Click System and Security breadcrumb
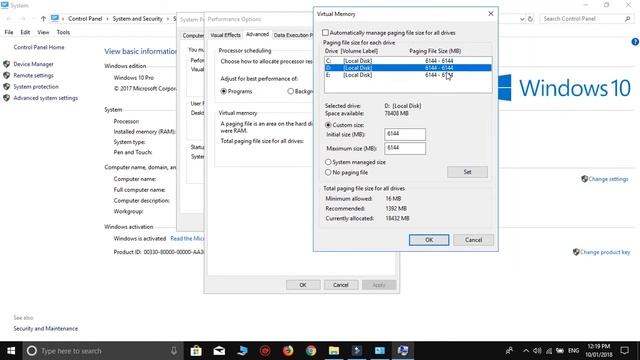This screenshot has width=640, height=360. tap(138, 19)
